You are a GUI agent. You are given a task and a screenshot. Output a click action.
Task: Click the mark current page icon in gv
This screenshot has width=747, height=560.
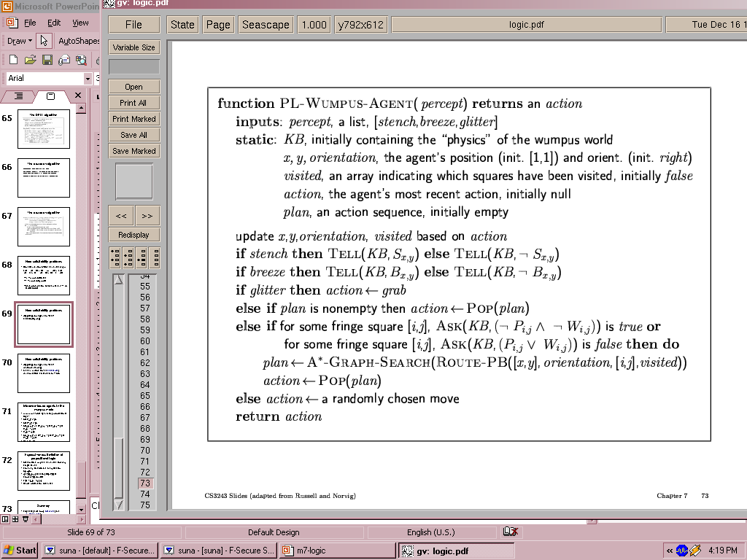[x=141, y=257]
